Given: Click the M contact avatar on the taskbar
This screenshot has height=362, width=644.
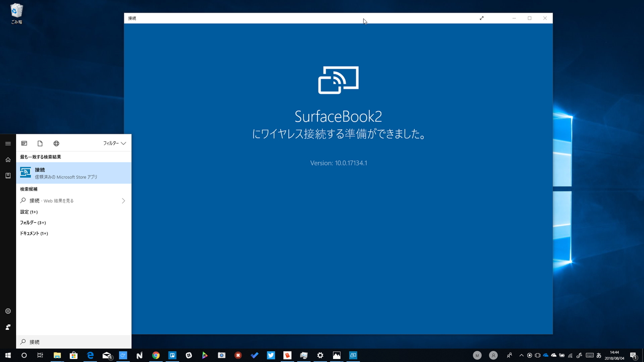Looking at the screenshot, I should click(x=477, y=355).
